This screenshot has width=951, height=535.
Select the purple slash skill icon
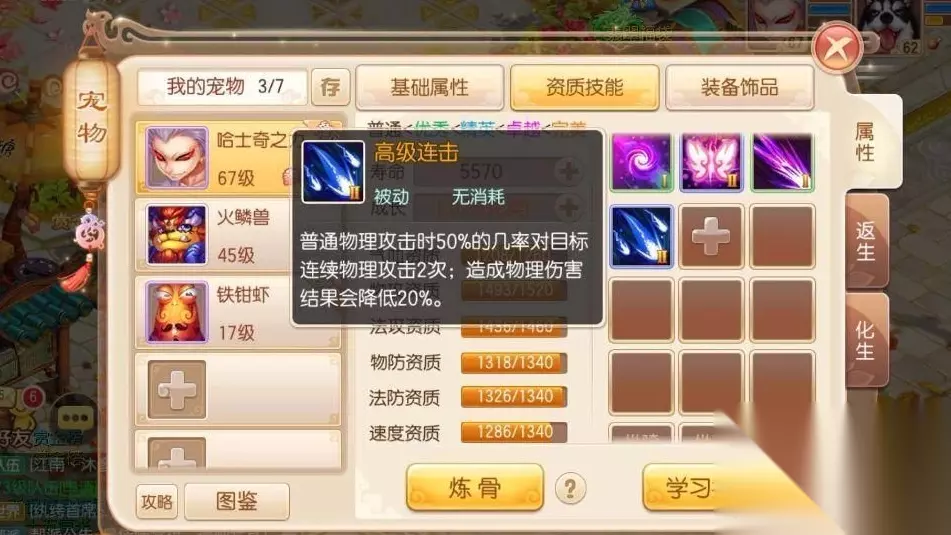(x=782, y=163)
